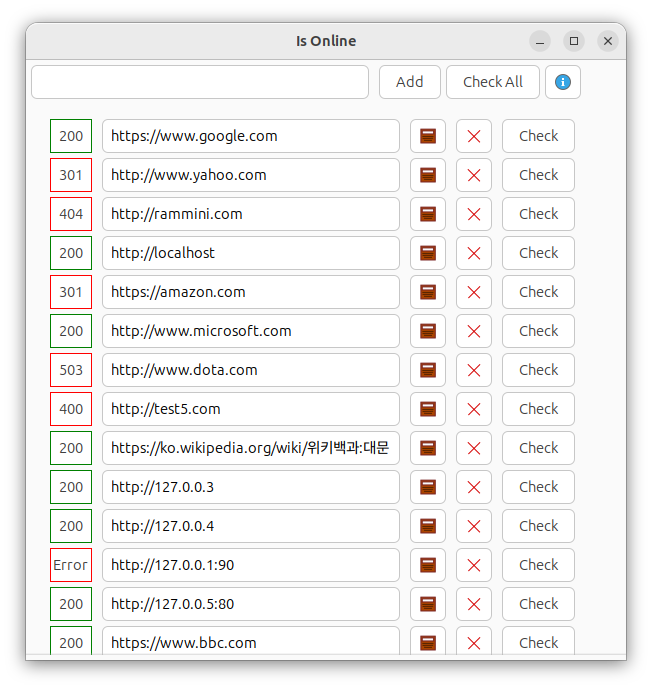This screenshot has height=689, width=652.
Task: Click the brown log icon for http://localhost
Action: point(427,253)
